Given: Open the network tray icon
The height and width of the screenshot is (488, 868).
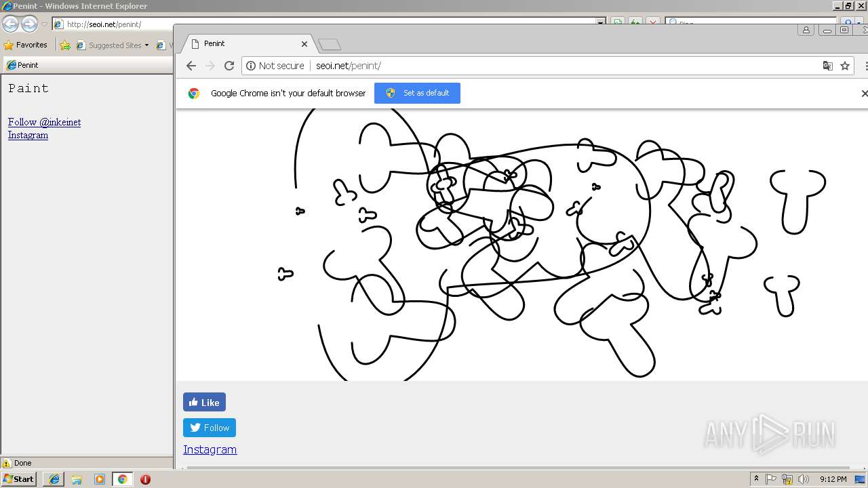Looking at the screenshot, I should [x=787, y=479].
